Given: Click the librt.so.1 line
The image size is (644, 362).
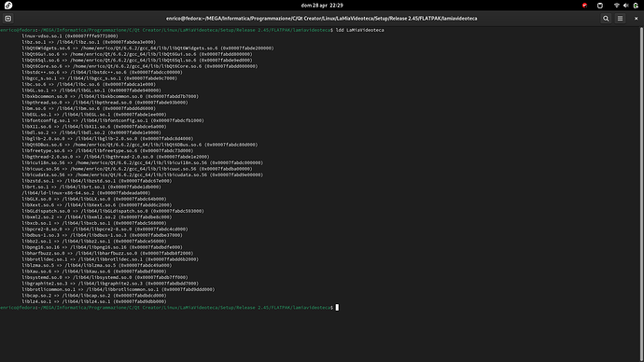Looking at the screenshot, I should 91,187.
